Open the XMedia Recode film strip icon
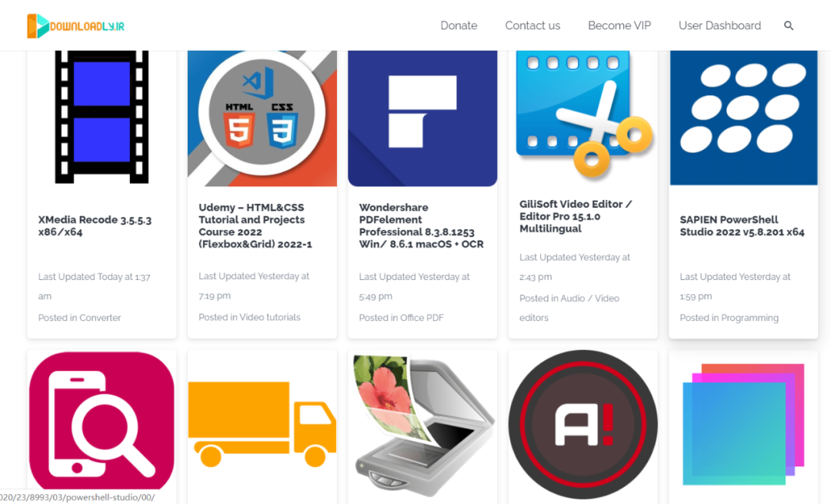The height and width of the screenshot is (504, 831). 102,117
